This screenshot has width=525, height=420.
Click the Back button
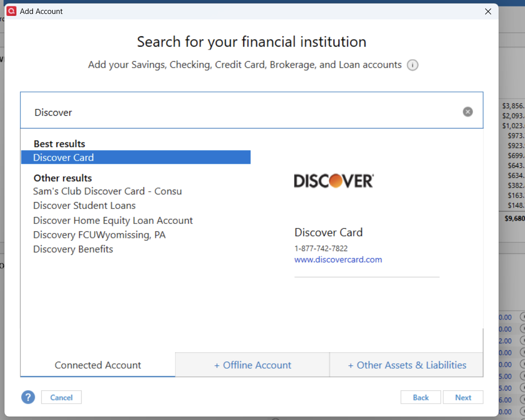(420, 397)
